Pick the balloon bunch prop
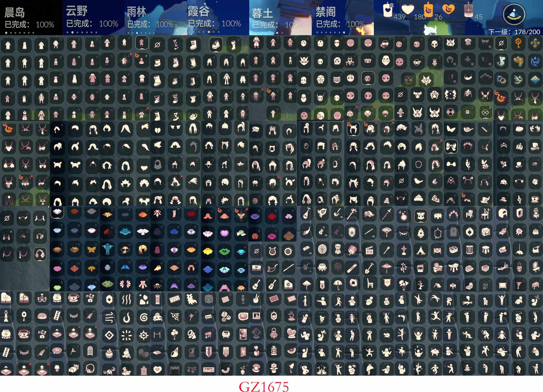This screenshot has height=392, width=543. tap(174, 334)
